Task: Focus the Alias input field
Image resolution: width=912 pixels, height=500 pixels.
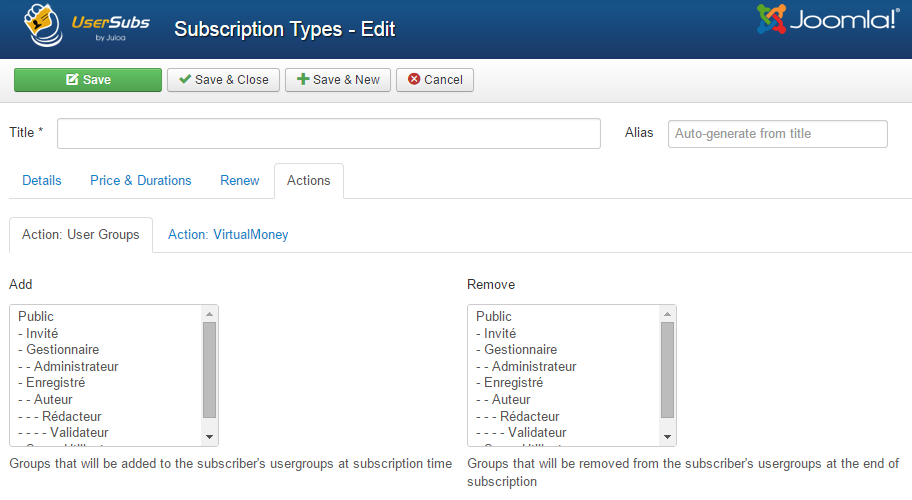Action: [778, 134]
